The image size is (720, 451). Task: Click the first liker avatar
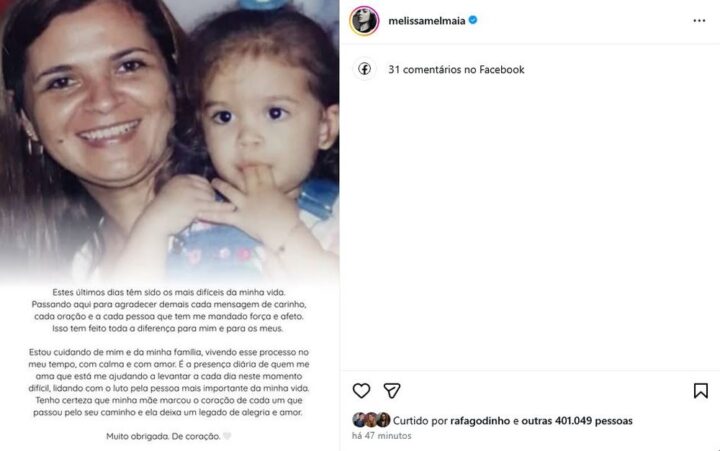coord(359,420)
